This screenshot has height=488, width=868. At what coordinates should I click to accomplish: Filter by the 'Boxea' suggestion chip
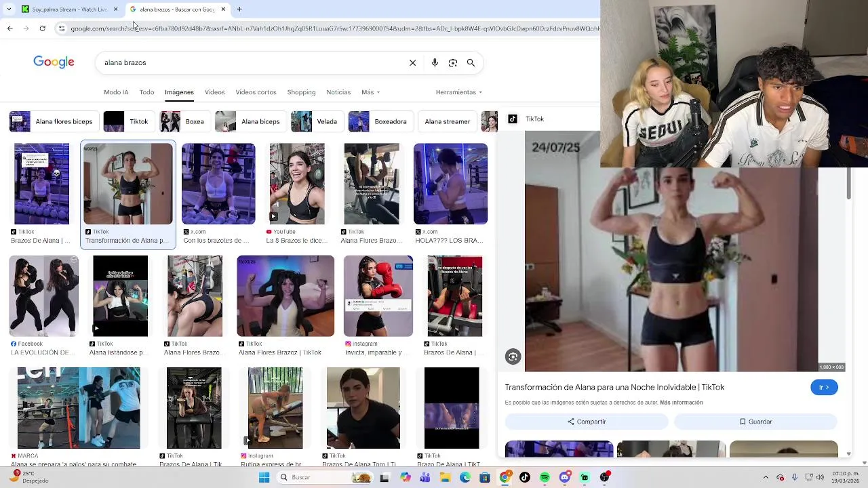184,122
